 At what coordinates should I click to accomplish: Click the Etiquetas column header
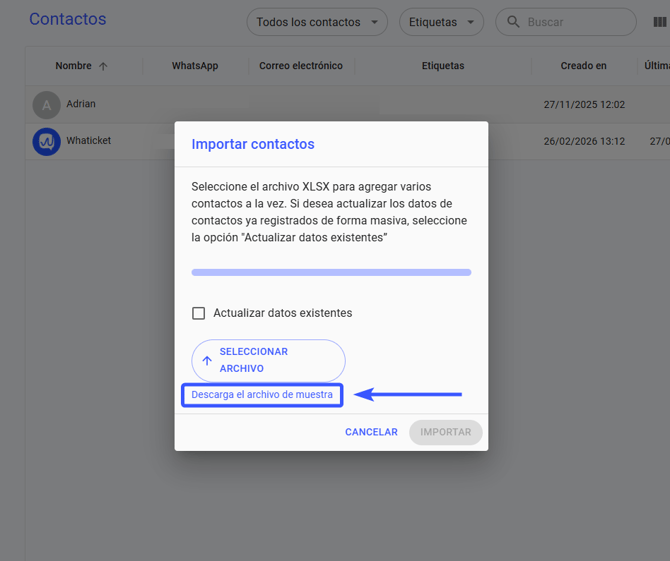pyautogui.click(x=443, y=66)
